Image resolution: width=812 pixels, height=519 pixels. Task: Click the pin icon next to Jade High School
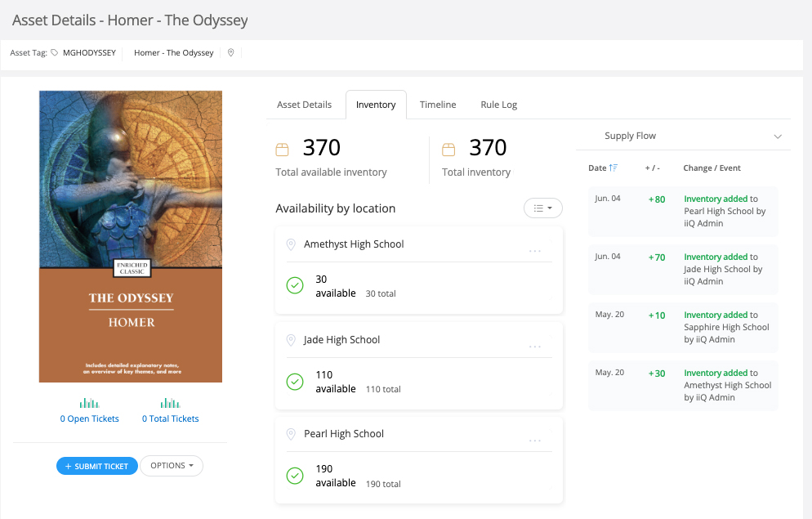(x=291, y=340)
